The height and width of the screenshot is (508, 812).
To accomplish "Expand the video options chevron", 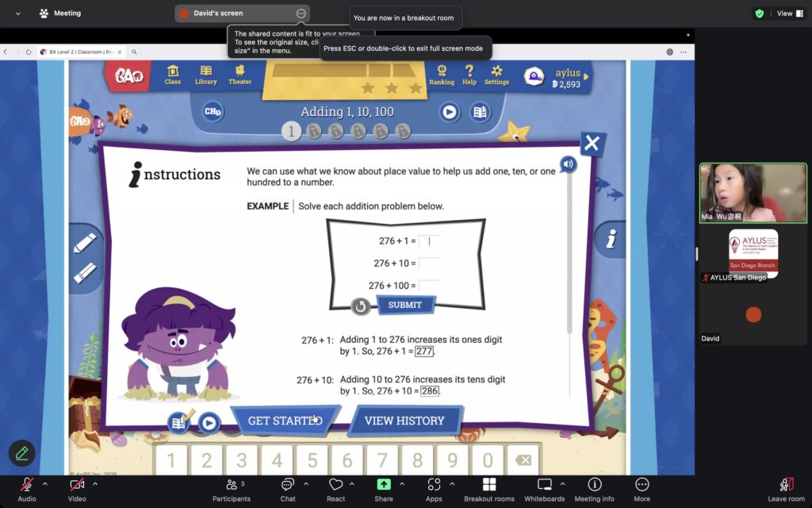I will click(x=95, y=484).
